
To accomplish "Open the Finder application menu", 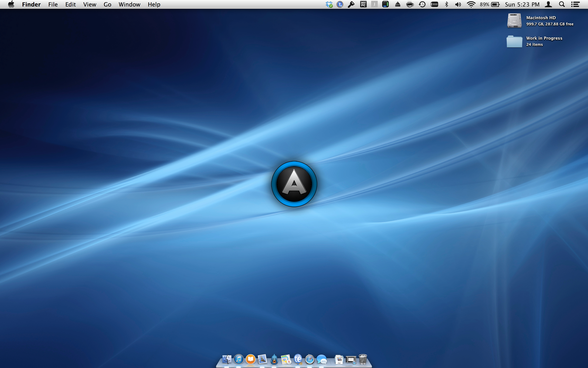I will click(31, 4).
